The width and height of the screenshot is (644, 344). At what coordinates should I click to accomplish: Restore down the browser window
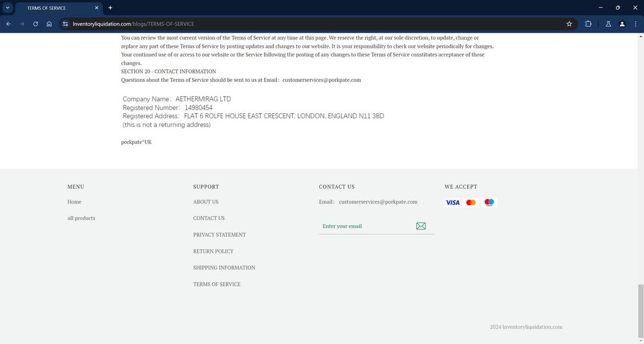(618, 7)
